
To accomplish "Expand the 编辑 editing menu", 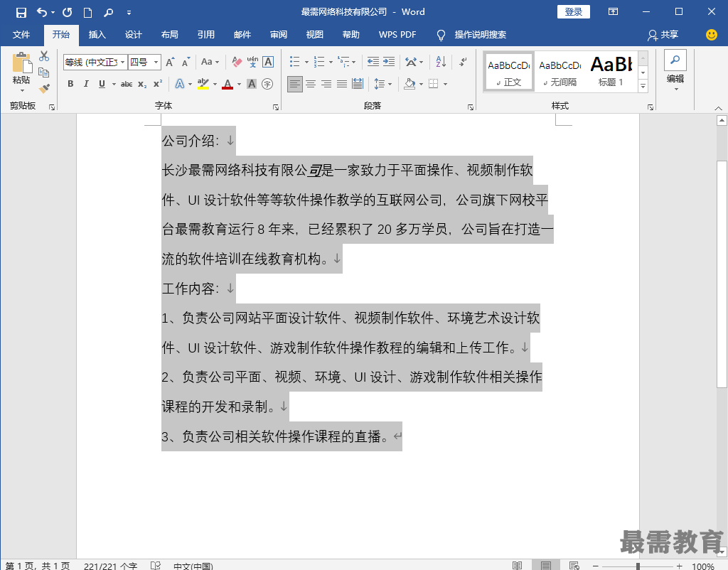I will 675,70.
